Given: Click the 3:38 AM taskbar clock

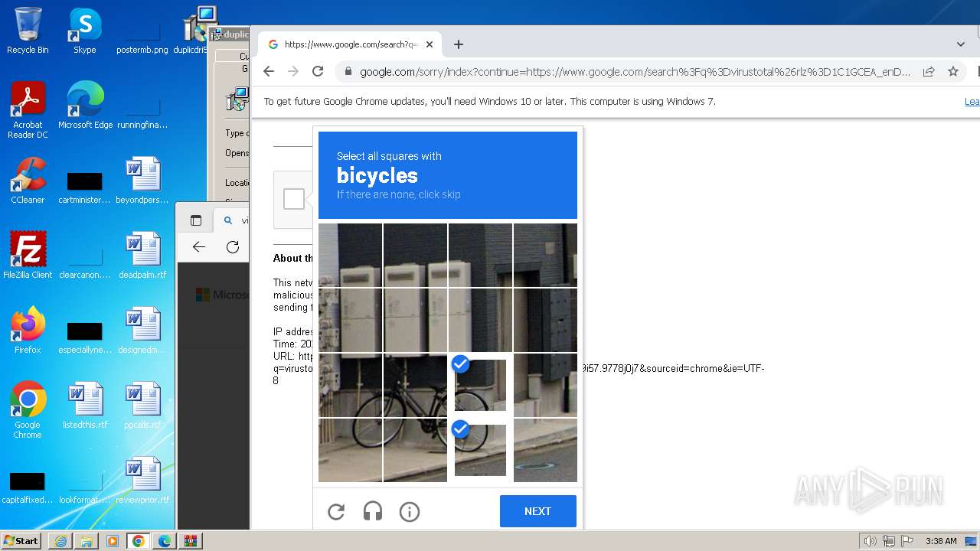Looking at the screenshot, I should pos(941,541).
